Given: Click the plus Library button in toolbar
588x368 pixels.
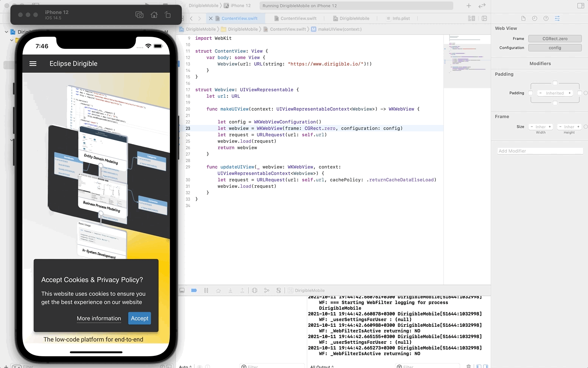Looking at the screenshot, I should tap(469, 6).
